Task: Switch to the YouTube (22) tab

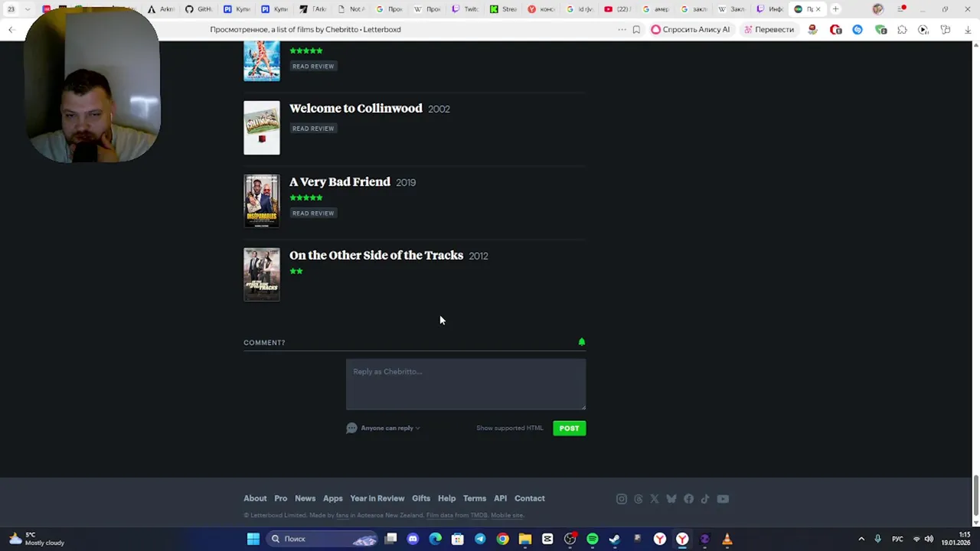Action: coord(618,9)
